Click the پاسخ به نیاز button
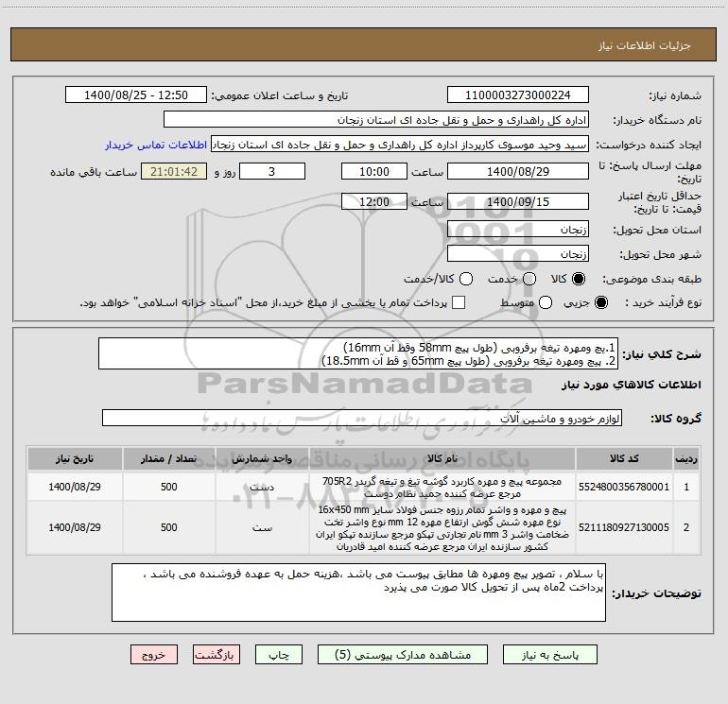 [550, 655]
